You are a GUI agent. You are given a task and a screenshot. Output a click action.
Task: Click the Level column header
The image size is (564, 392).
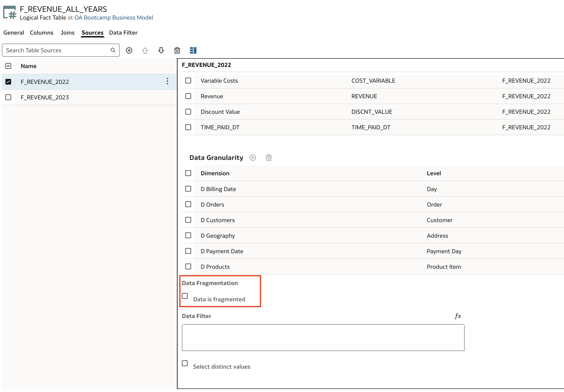(433, 173)
